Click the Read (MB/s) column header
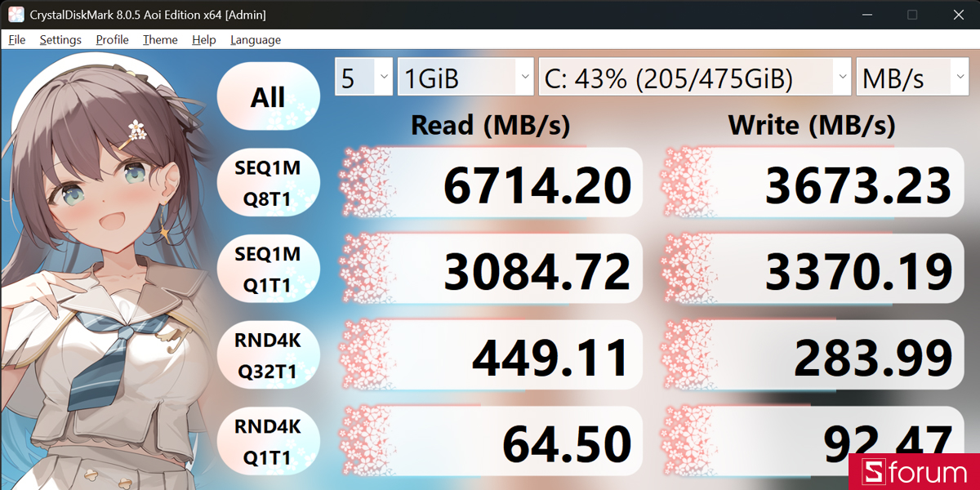Screen dimensions: 980x490 pyautogui.click(x=490, y=125)
